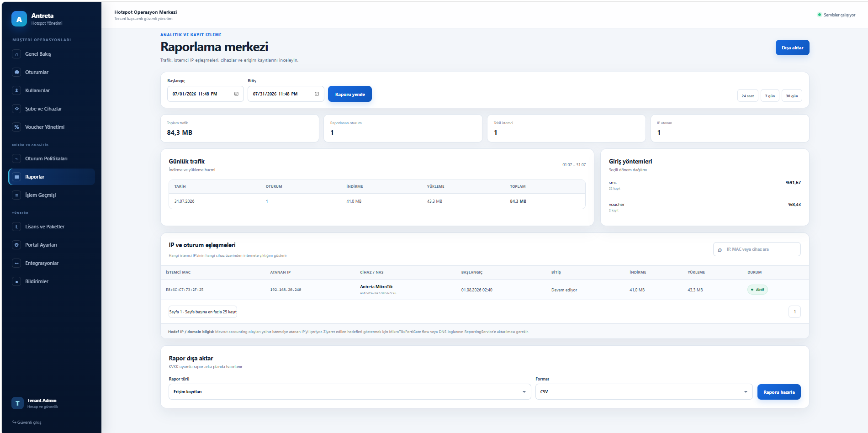Go to Voucher Yönetimi page

(x=52, y=127)
